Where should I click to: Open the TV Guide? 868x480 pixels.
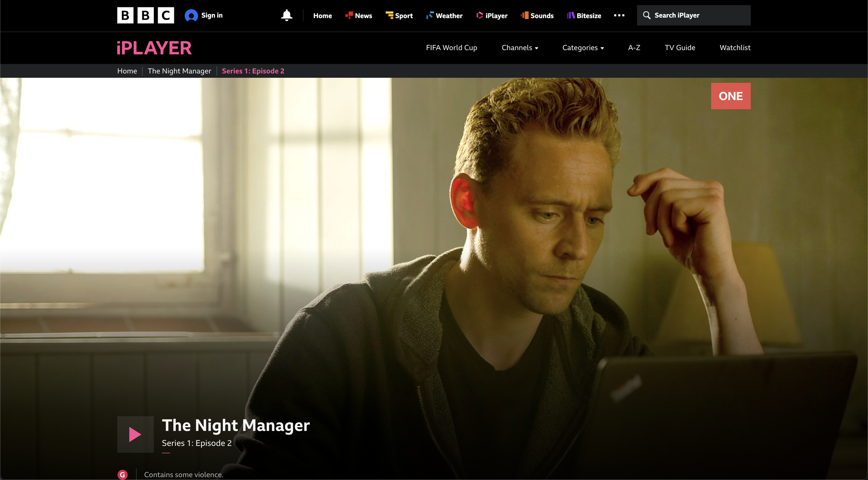pos(680,48)
